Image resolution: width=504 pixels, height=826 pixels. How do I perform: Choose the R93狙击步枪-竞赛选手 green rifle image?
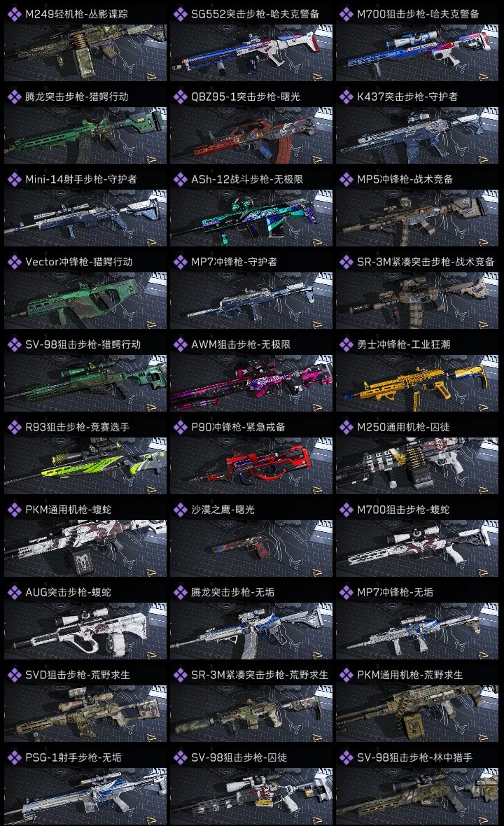[85, 465]
